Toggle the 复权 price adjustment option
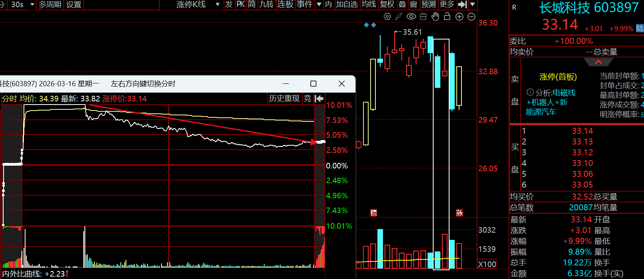This screenshot has height=279, width=644. click(x=387, y=4)
